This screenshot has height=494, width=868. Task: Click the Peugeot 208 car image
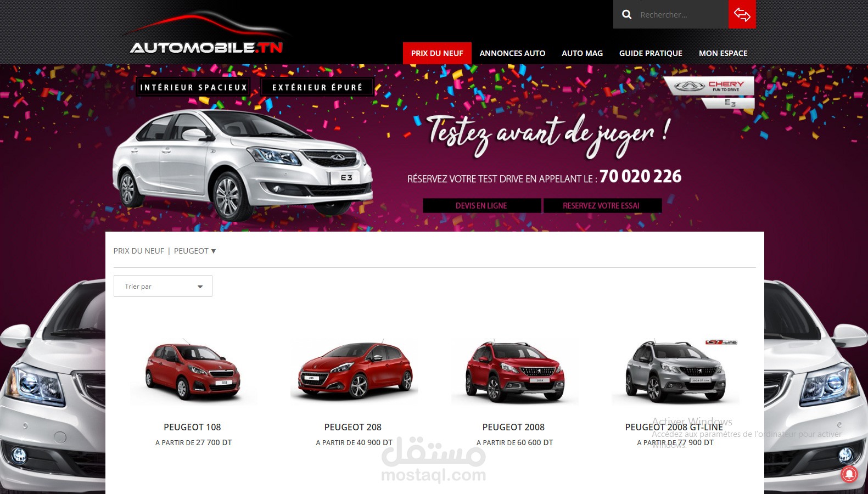coord(354,370)
